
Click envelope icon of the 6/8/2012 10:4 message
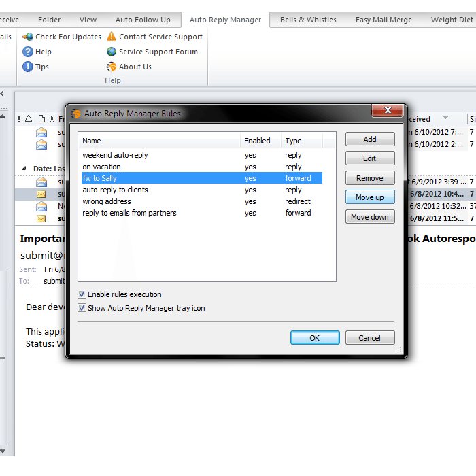pyautogui.click(x=41, y=194)
